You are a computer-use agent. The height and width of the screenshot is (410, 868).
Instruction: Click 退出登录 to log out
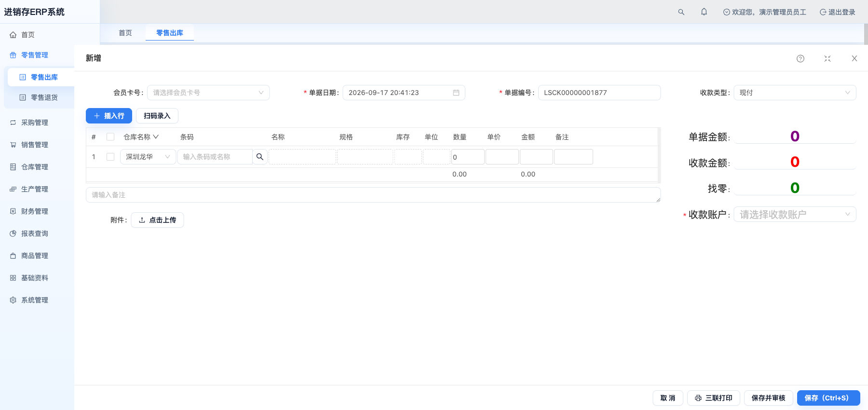click(838, 12)
